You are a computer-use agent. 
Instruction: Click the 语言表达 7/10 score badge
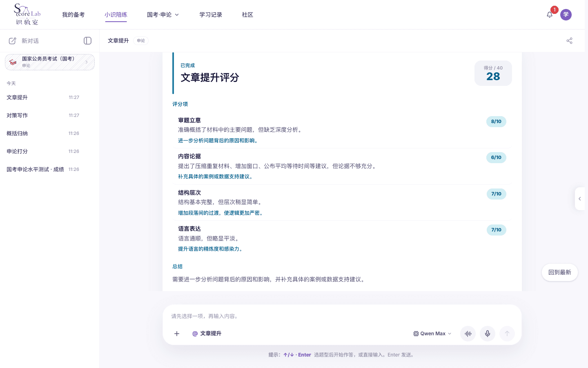[496, 230]
